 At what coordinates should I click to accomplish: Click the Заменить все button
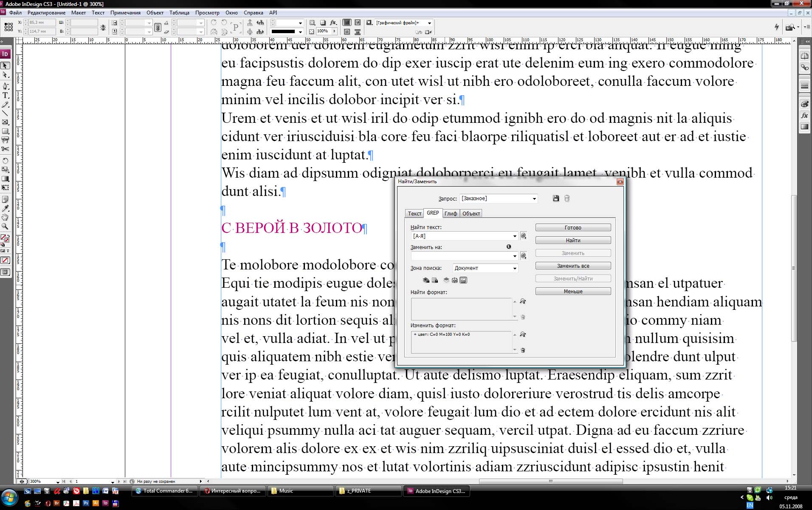pyautogui.click(x=573, y=266)
